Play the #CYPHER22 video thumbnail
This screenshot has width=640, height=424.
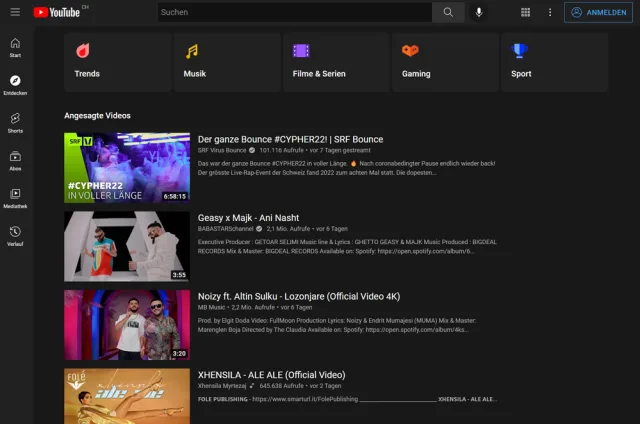click(126, 167)
